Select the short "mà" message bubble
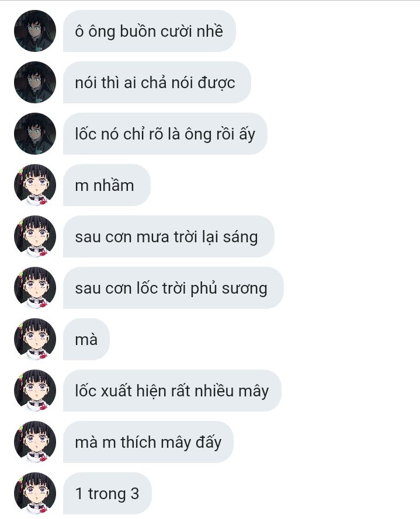This screenshot has width=420, height=519. point(86,339)
